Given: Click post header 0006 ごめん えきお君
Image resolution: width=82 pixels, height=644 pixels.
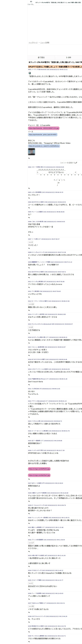Looking at the screenshot, I should click(x=46, y=222).
